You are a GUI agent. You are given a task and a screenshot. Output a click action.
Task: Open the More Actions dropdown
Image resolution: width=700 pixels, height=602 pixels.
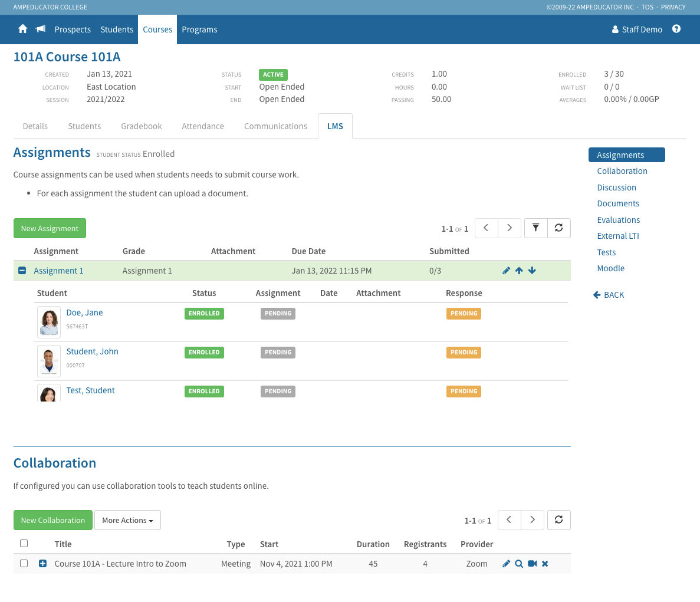[127, 520]
